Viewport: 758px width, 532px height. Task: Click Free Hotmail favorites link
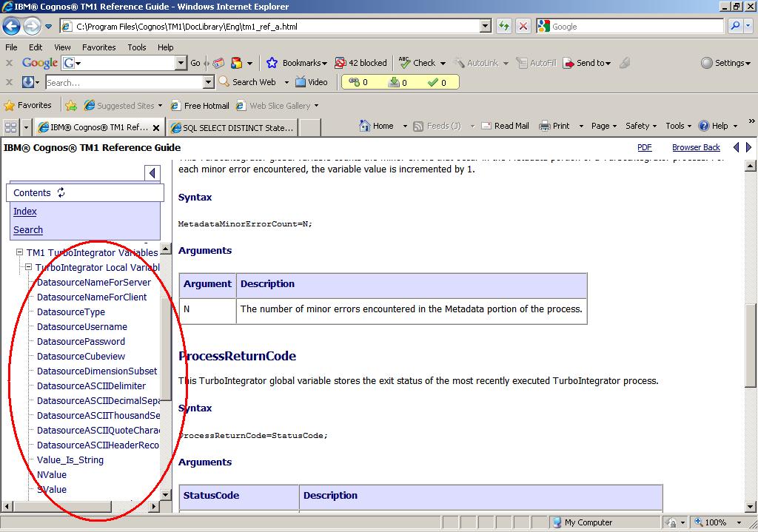coord(200,105)
